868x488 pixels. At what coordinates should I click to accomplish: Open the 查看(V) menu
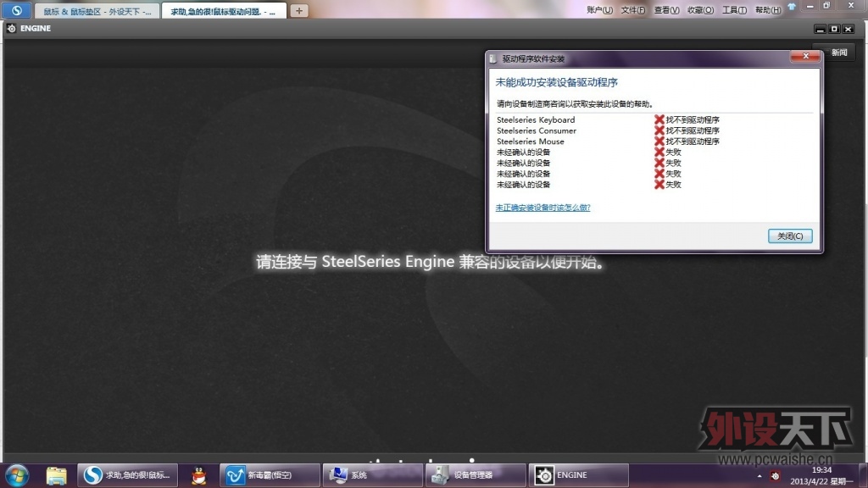666,10
